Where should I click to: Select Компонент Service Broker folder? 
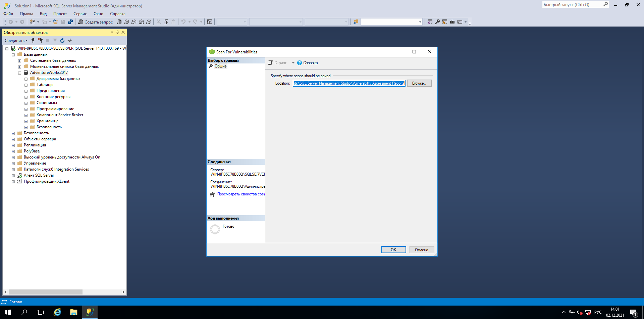click(x=60, y=115)
